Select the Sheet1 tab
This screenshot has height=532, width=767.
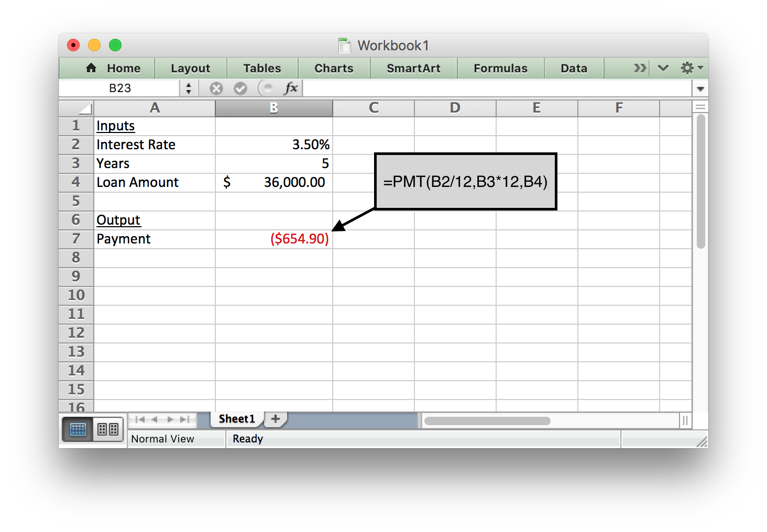click(x=237, y=419)
